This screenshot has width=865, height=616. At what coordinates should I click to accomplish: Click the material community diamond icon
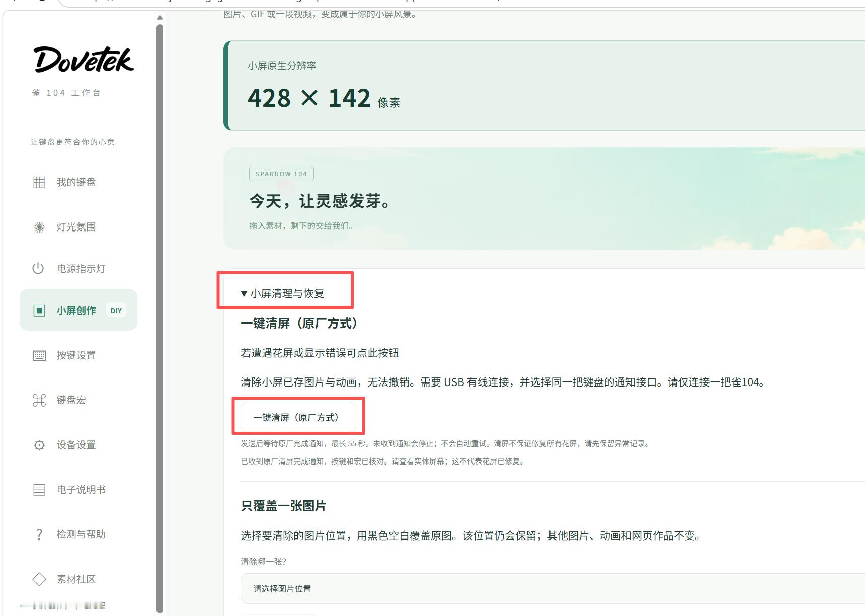pyautogui.click(x=39, y=579)
